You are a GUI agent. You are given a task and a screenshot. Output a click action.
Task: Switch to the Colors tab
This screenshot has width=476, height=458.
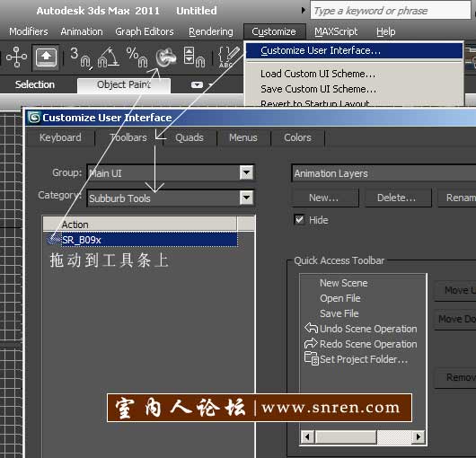297,137
